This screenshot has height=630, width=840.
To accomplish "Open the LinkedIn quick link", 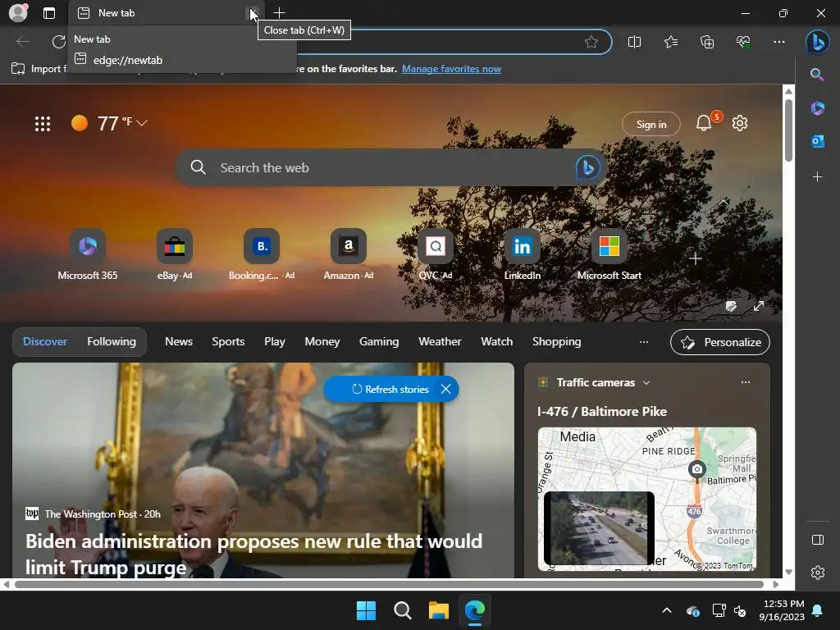I will [x=523, y=255].
